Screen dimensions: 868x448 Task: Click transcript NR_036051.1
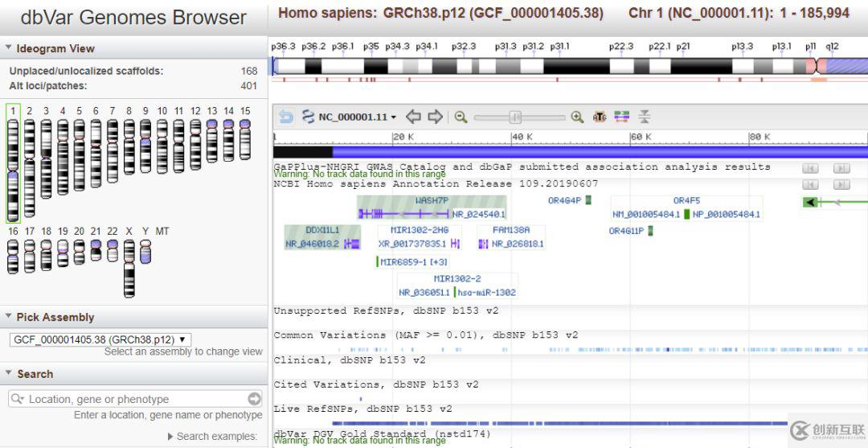(x=424, y=293)
